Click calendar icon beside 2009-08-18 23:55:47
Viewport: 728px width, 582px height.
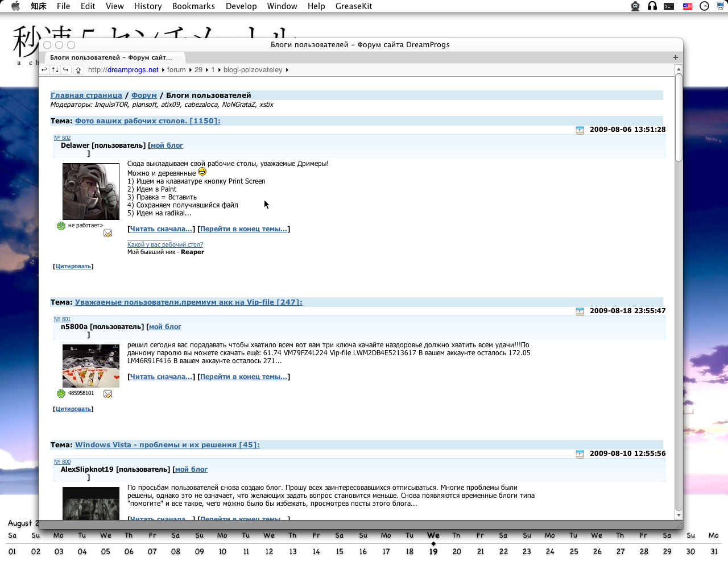point(580,311)
